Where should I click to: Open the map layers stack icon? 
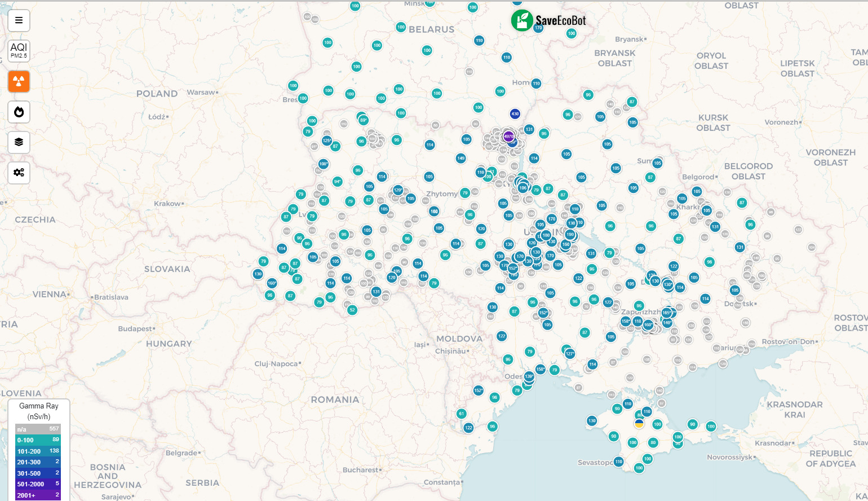pyautogui.click(x=19, y=142)
